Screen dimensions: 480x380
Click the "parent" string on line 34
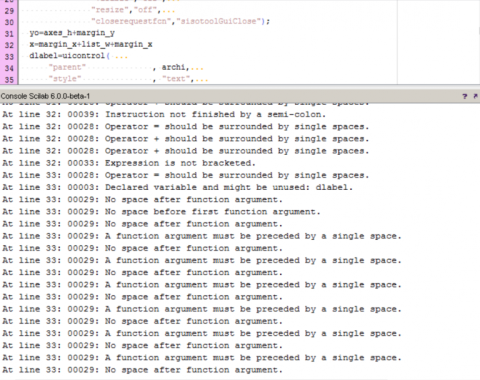[68, 67]
